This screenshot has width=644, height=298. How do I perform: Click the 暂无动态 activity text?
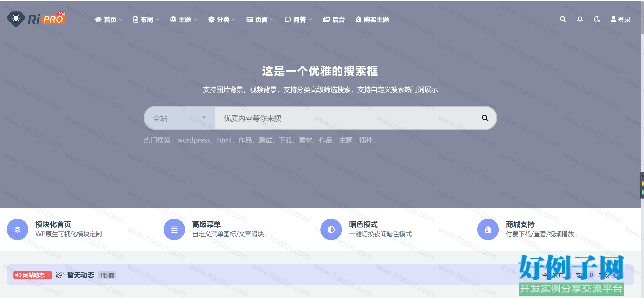[81, 275]
